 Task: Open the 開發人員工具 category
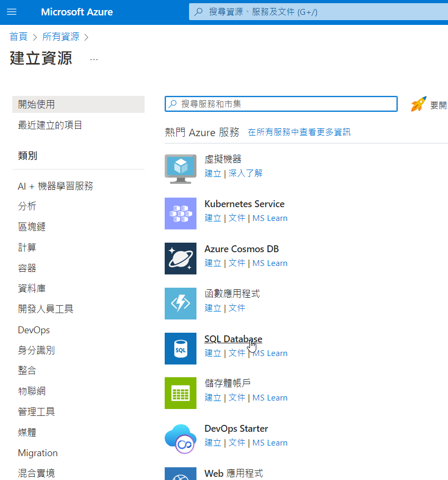46,309
